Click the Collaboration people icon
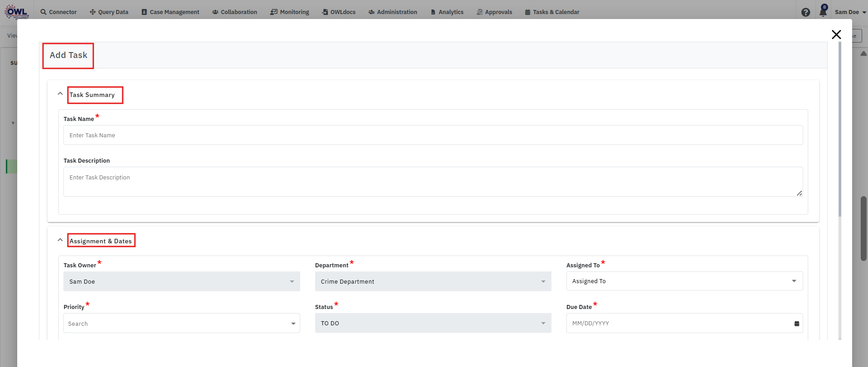The width and height of the screenshot is (868, 367). click(x=215, y=12)
